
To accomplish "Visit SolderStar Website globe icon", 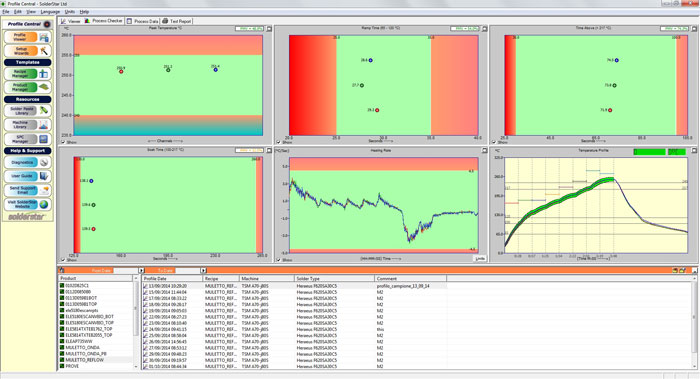I will coord(44,204).
